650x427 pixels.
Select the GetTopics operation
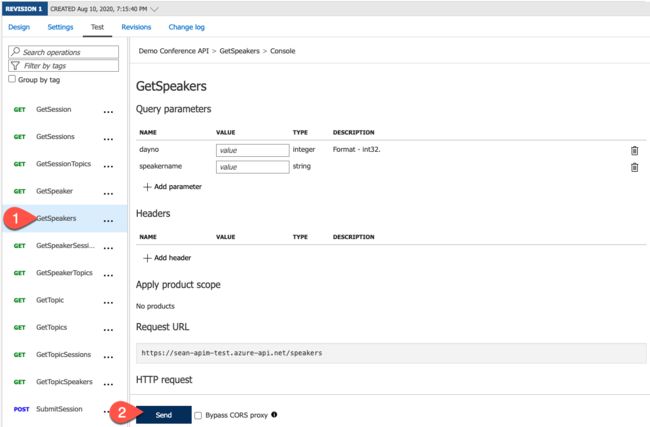tap(51, 327)
